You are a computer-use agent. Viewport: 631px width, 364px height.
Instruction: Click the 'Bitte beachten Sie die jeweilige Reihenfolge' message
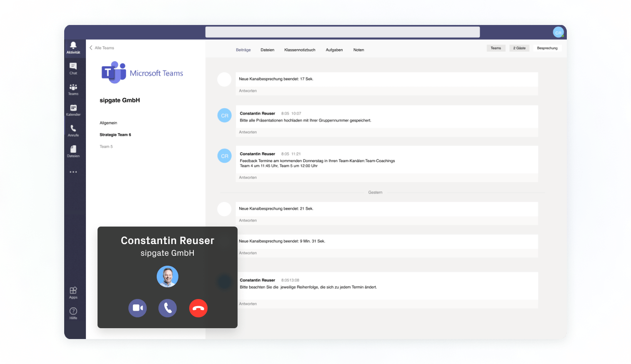point(308,287)
